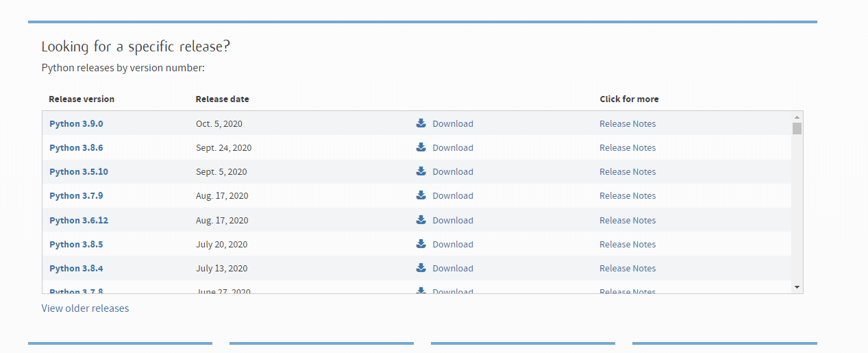Open the View older releases link
This screenshot has width=868, height=353.
pos(85,308)
